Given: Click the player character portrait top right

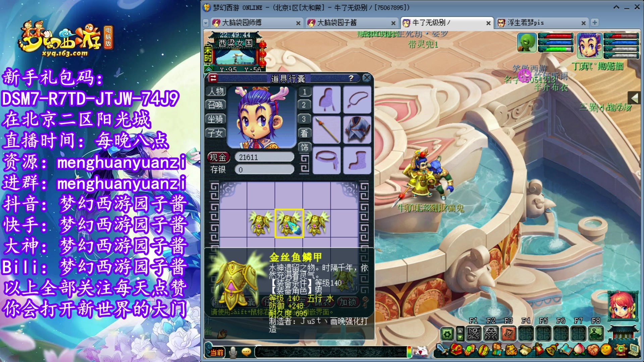Looking at the screenshot, I should click(x=589, y=45).
